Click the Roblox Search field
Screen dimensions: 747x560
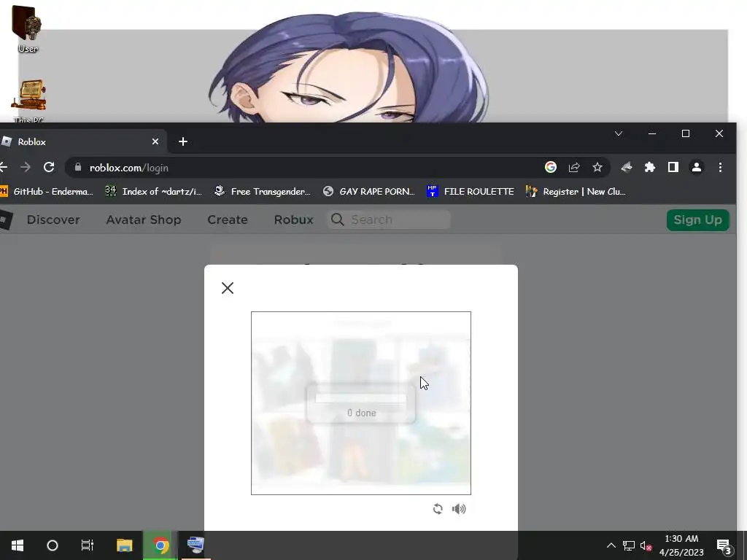(389, 219)
